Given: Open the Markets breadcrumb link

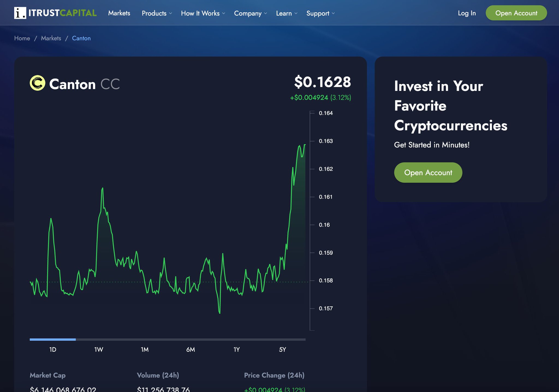Looking at the screenshot, I should (51, 38).
